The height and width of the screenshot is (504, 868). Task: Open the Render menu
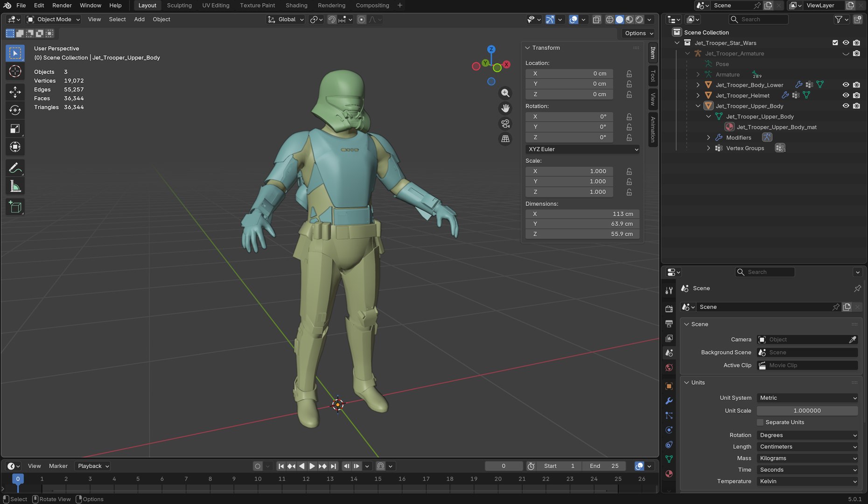coord(62,6)
